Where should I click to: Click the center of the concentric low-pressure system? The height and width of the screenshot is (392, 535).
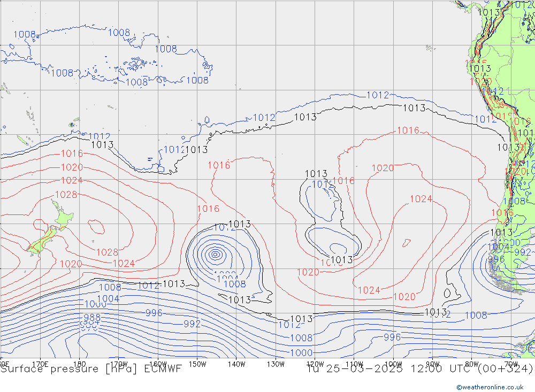point(215,254)
